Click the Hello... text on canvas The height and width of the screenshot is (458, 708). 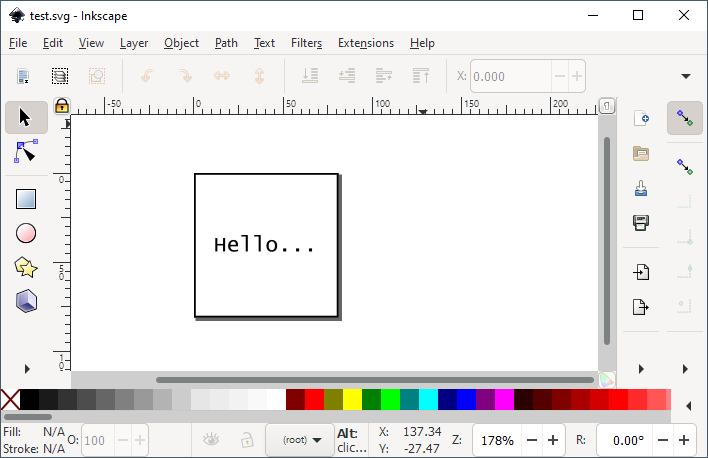(264, 244)
